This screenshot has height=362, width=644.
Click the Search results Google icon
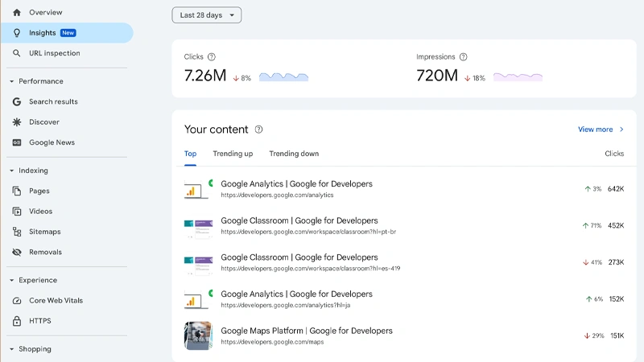16,101
